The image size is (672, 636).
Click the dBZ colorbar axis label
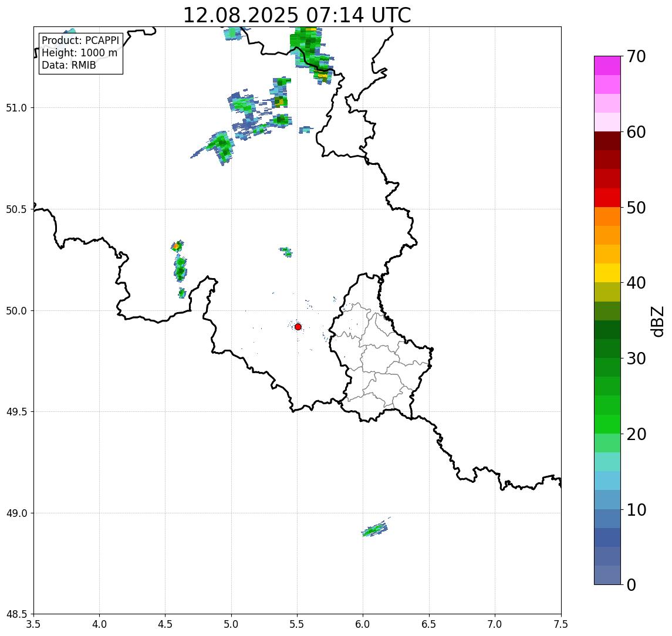point(657,322)
